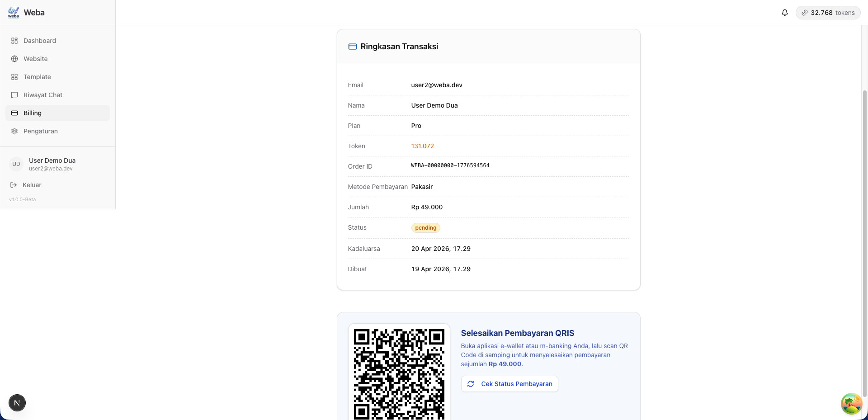Click the Metode Pembayaran label
This screenshot has width=868, height=420.
tap(378, 187)
